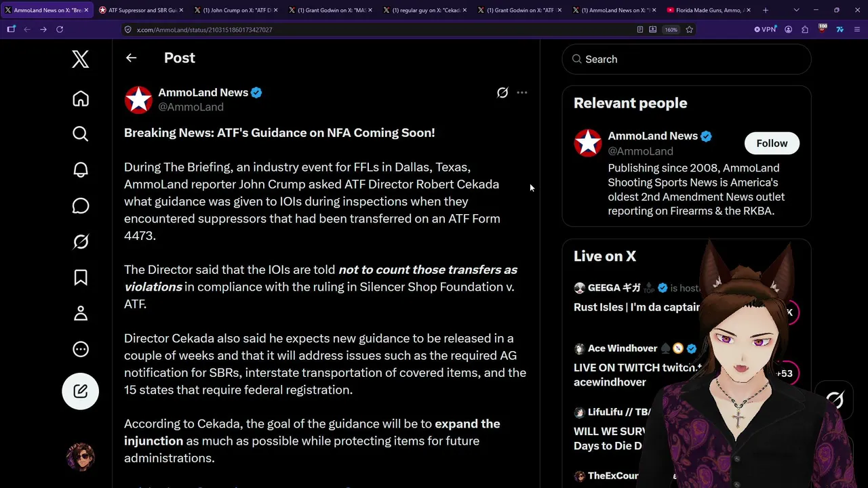Follow AmmoLand News

[x=772, y=144]
